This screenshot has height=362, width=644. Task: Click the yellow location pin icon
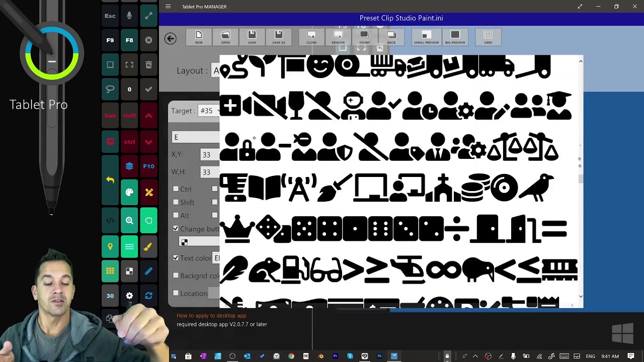110,247
